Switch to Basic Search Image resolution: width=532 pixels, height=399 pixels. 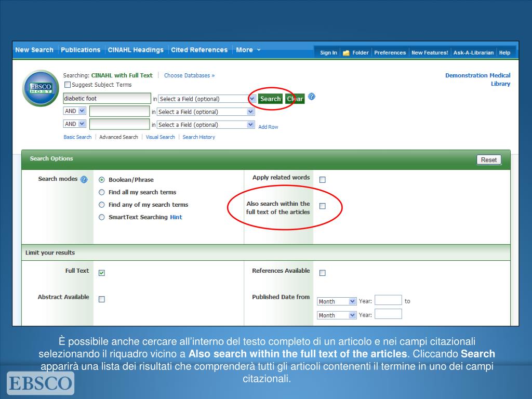tap(77, 137)
